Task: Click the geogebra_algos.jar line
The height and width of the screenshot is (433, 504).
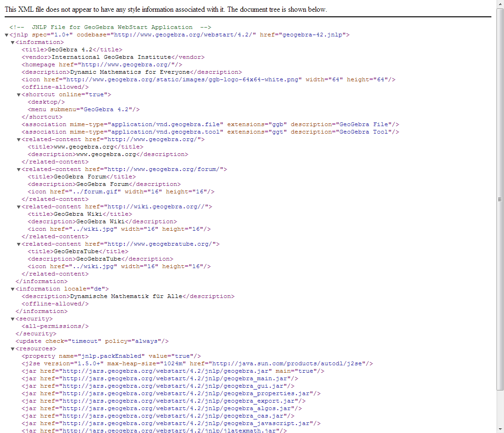Action: click(x=162, y=409)
